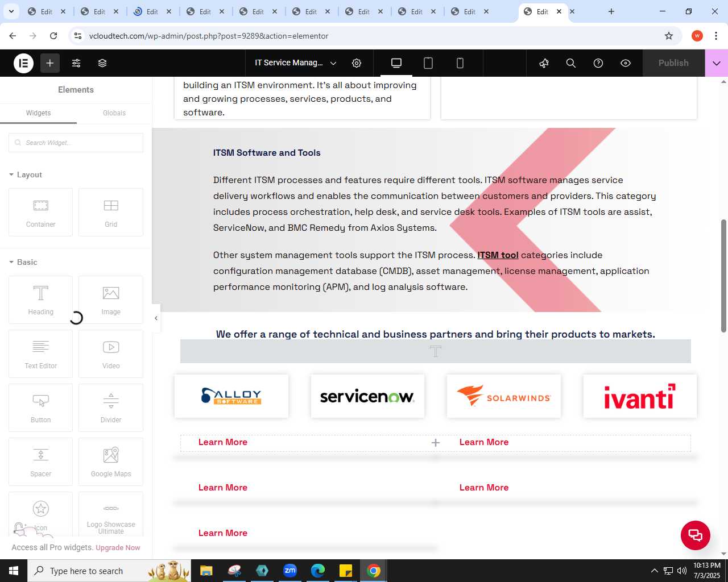The width and height of the screenshot is (728, 582).
Task: Click the Windows taskbar search box
Action: click(x=108, y=571)
